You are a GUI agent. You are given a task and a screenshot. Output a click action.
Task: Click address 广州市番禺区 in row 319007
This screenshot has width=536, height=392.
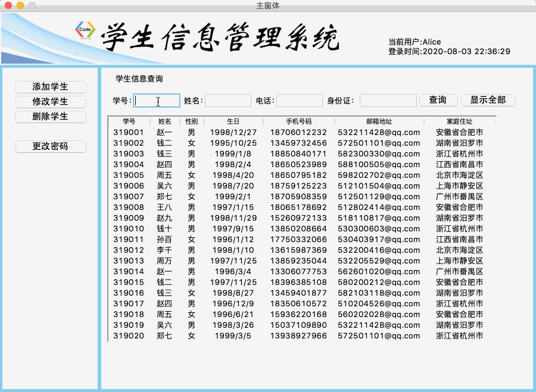click(x=459, y=197)
